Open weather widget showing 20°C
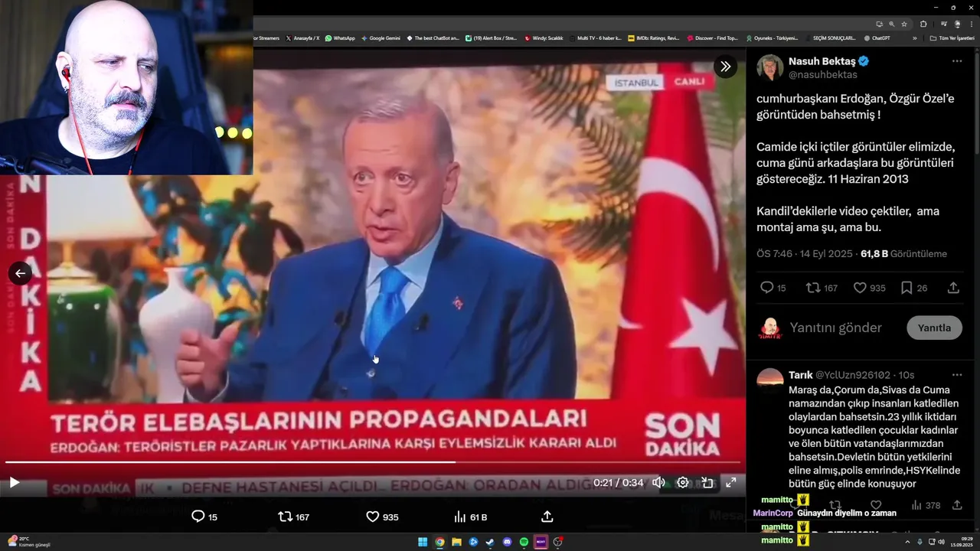 point(28,542)
